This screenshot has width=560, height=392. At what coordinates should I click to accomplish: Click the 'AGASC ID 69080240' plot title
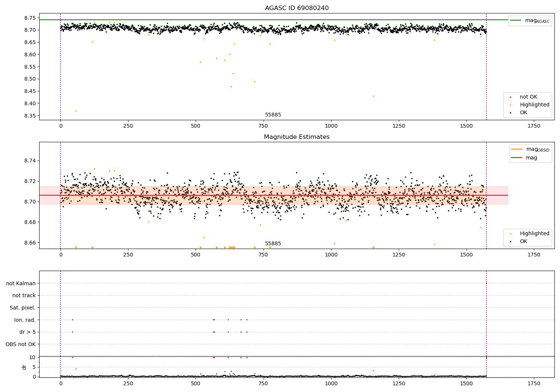[x=297, y=8]
